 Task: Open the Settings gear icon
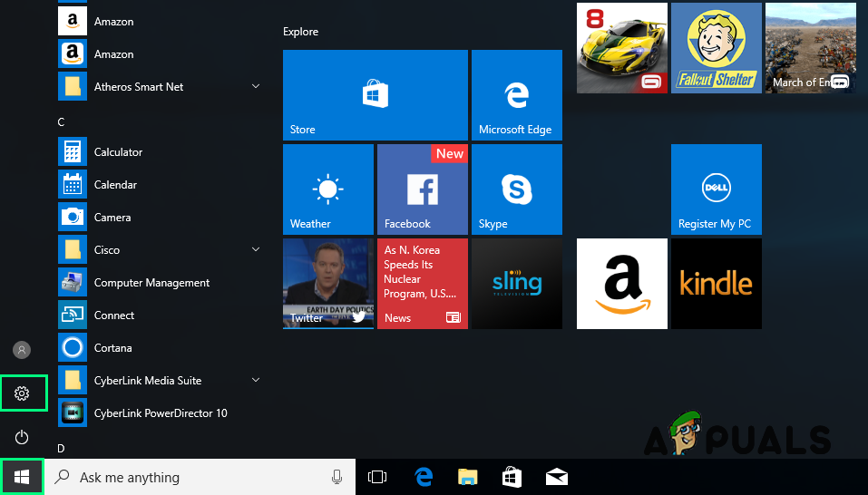[23, 393]
